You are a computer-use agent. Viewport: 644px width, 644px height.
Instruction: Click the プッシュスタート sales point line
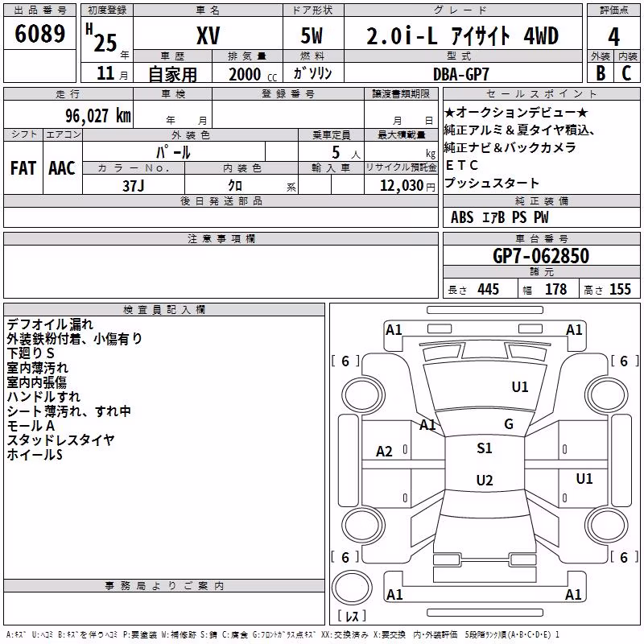point(492,183)
